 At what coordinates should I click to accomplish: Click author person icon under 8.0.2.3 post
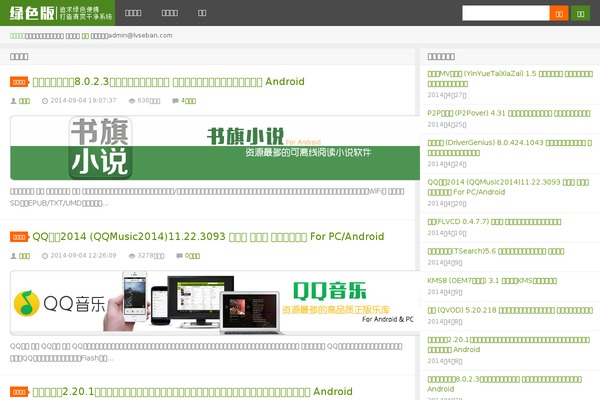[x=13, y=101]
